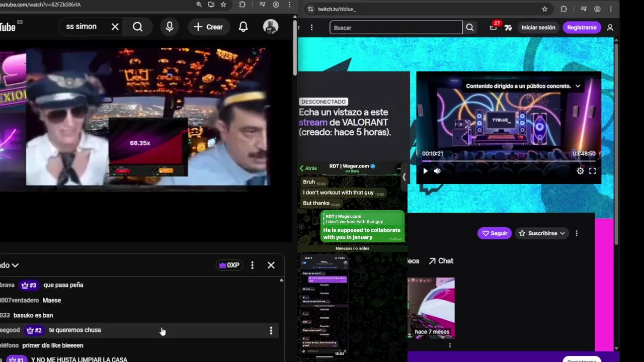
Task: Click the Twitch search magnifier button
Action: [x=470, y=28]
